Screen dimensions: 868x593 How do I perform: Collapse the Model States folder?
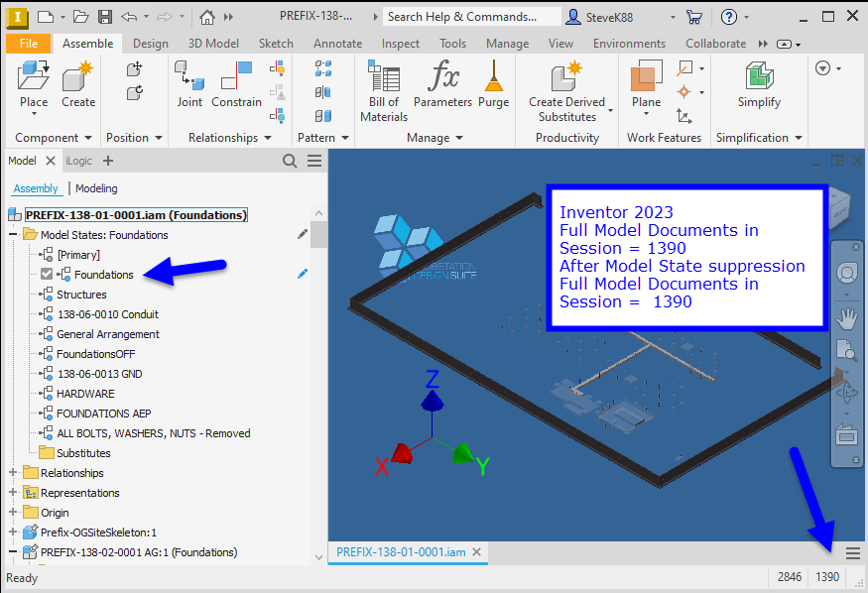pyautogui.click(x=13, y=235)
